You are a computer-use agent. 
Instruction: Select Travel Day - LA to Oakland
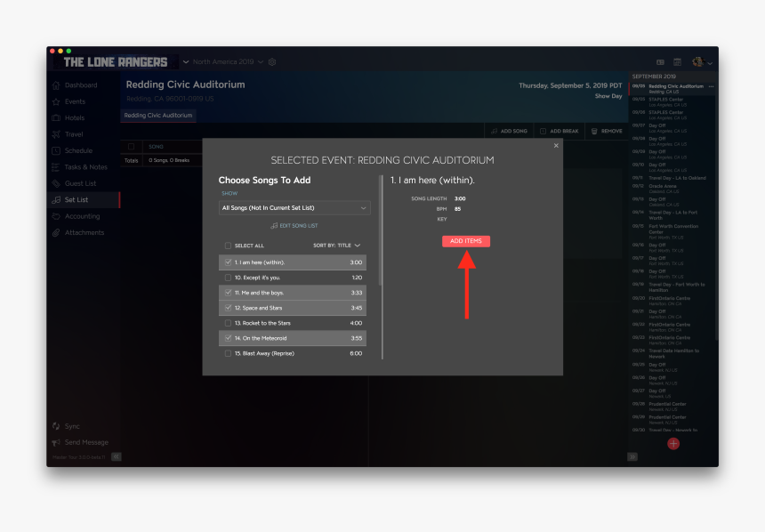672,178
